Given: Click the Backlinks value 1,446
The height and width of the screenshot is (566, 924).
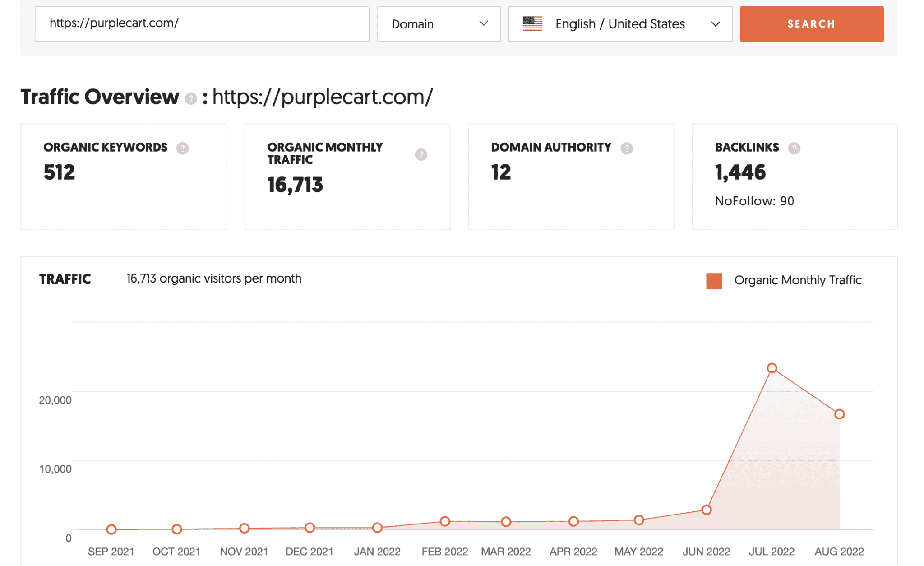Looking at the screenshot, I should coord(740,172).
